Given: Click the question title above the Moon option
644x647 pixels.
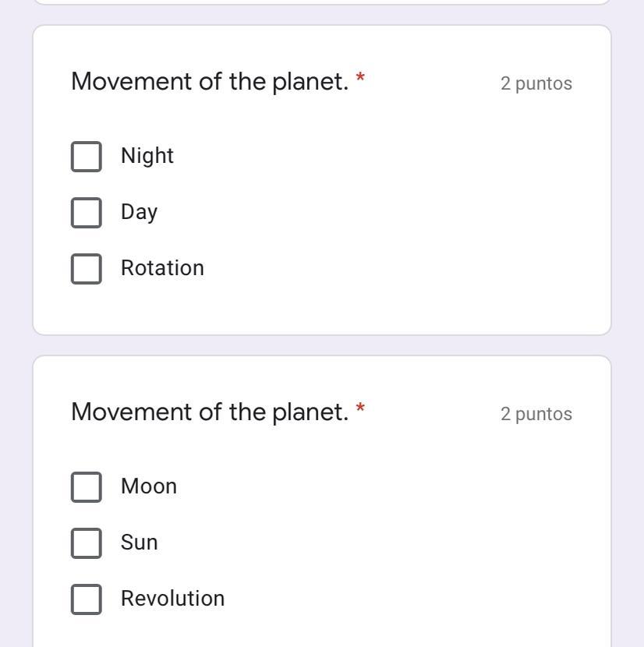Looking at the screenshot, I should [x=210, y=412].
